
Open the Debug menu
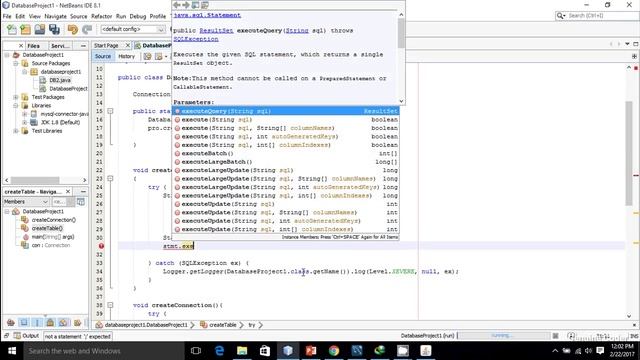pyautogui.click(x=138, y=16)
